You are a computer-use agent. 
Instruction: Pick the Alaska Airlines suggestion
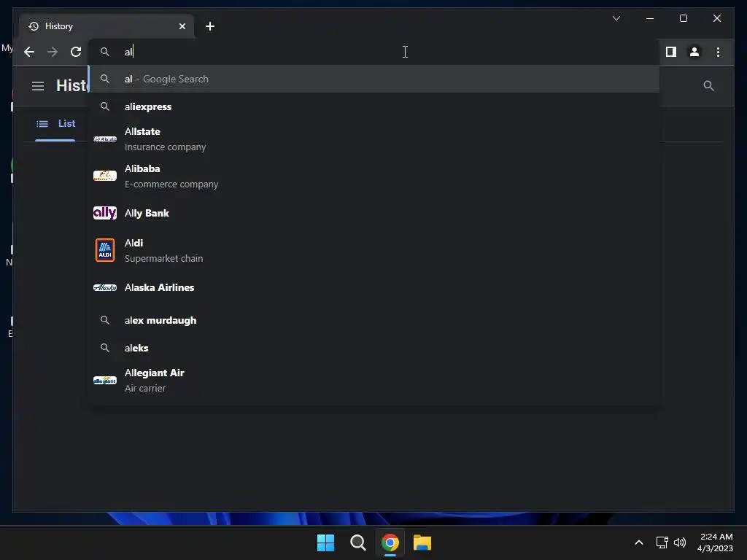coord(374,287)
